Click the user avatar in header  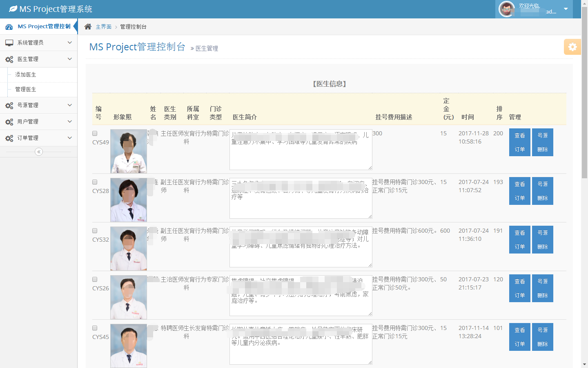click(507, 9)
